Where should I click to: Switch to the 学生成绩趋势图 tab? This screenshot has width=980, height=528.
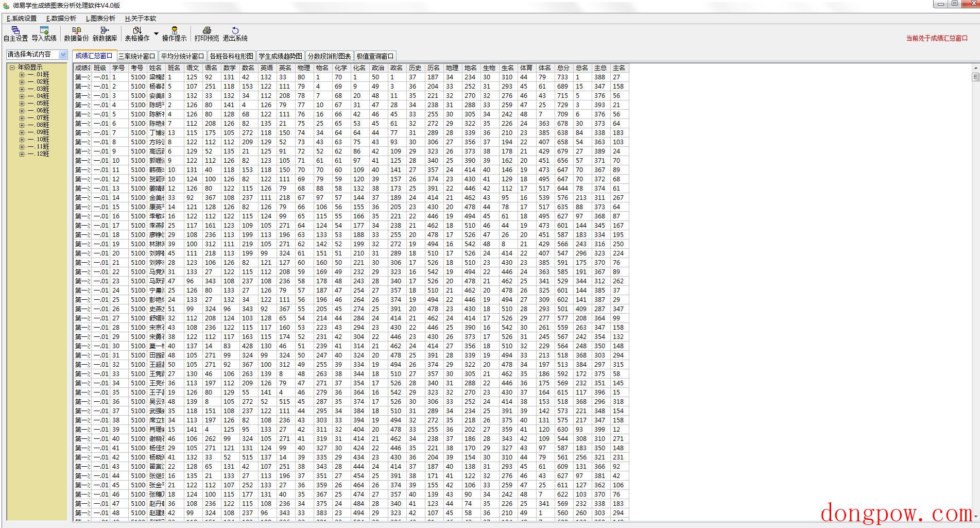point(280,56)
